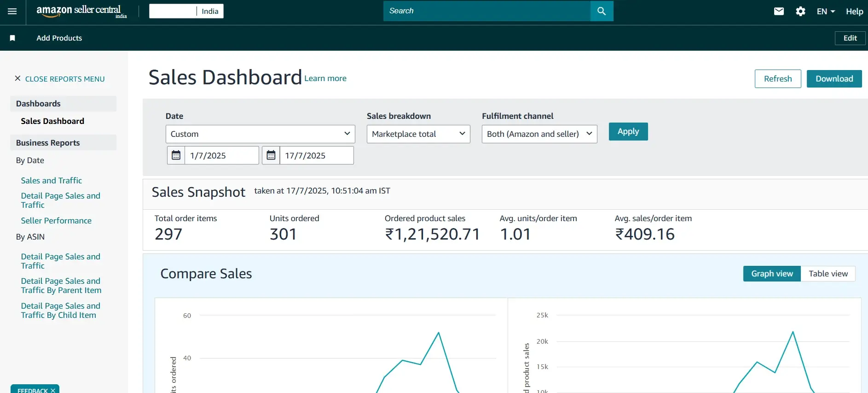Download the sales dashboard report
The height and width of the screenshot is (393, 868).
pos(834,79)
